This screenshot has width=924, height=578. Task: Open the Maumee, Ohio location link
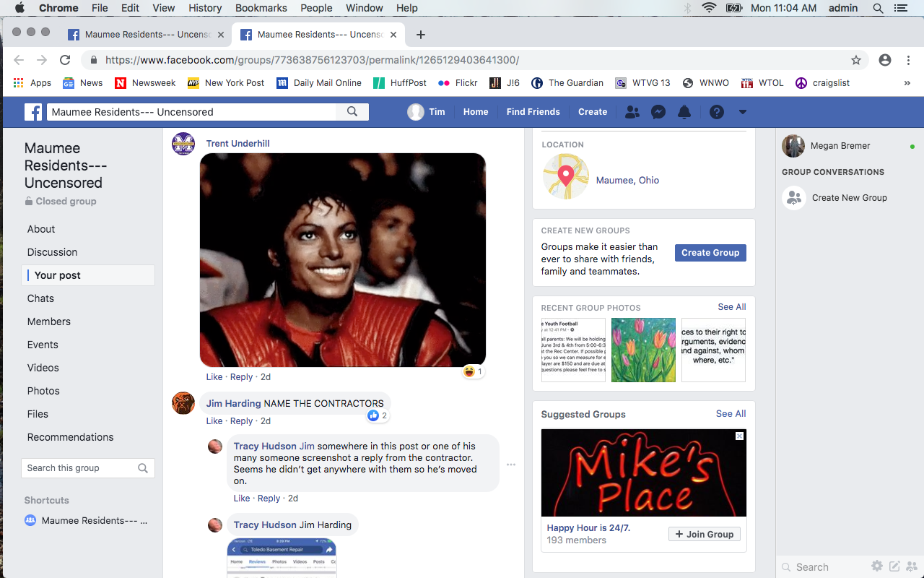(x=627, y=181)
